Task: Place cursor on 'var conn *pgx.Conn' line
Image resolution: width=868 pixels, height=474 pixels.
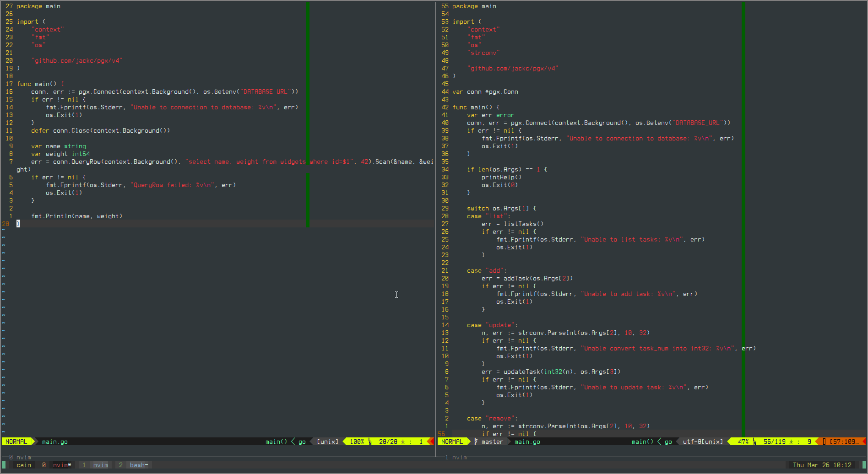Action: [x=485, y=92]
